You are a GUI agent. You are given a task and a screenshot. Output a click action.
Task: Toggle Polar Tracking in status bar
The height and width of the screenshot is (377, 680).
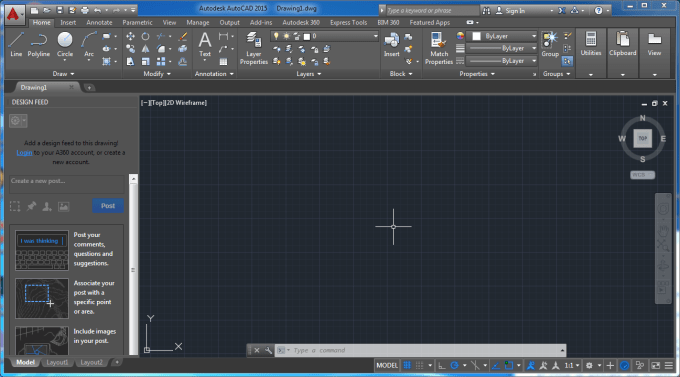pos(454,366)
